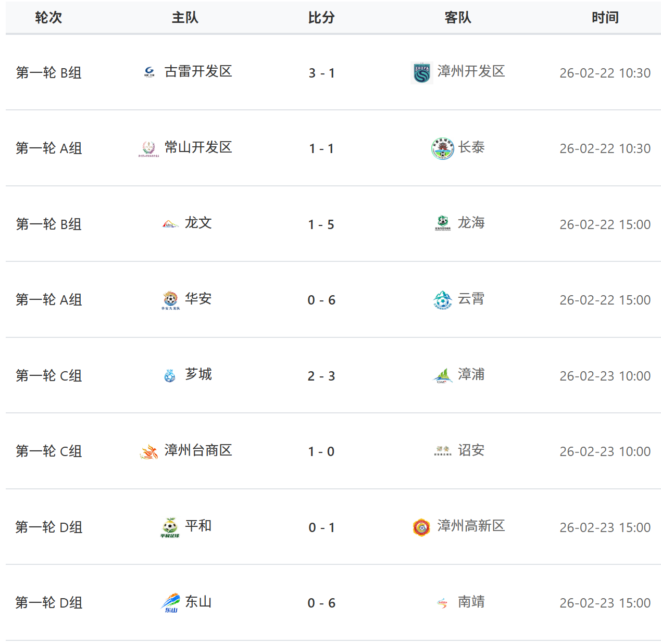Select the 时间 column header
Image resolution: width=661 pixels, height=644 pixels.
point(605,18)
